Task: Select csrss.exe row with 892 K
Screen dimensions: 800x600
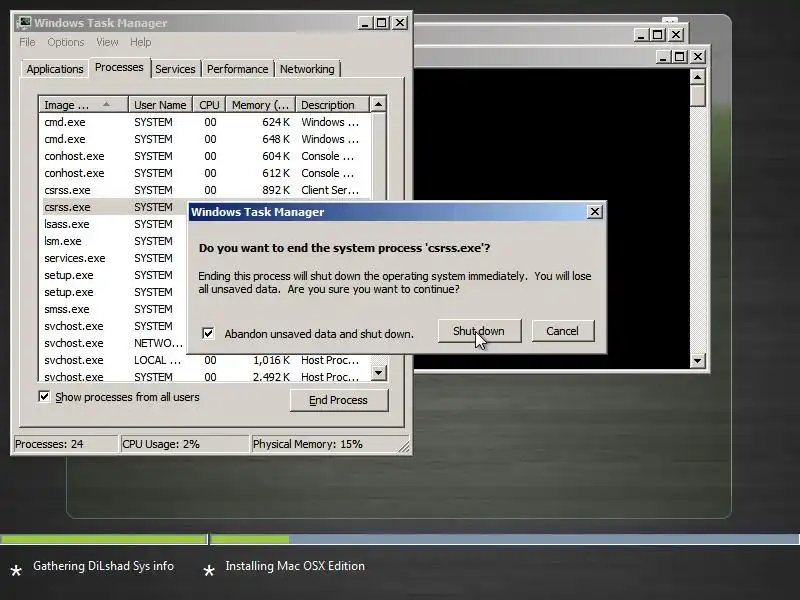Action: (x=205, y=190)
